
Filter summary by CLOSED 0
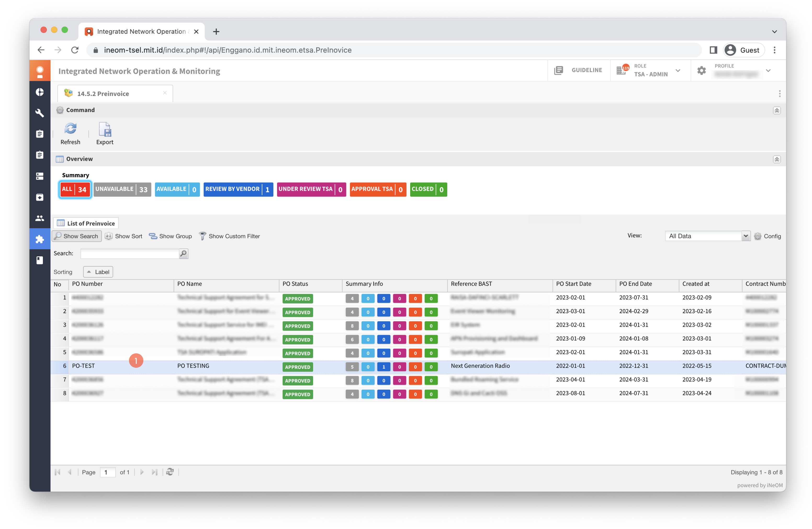coord(428,189)
